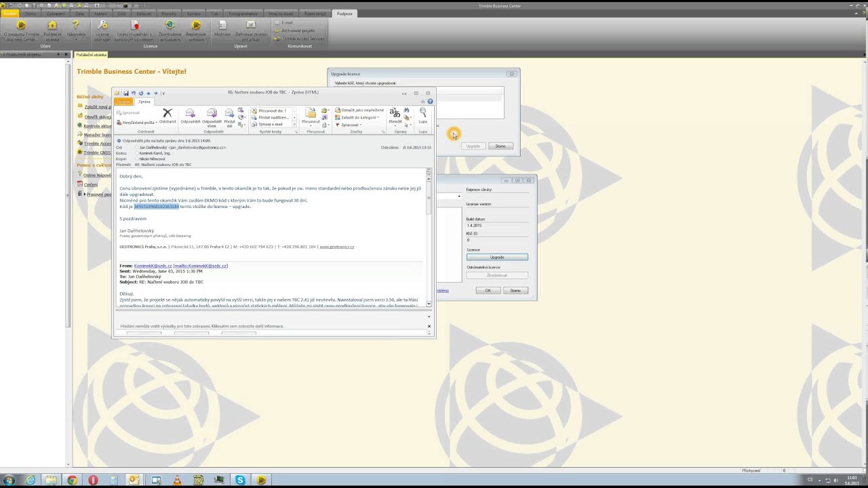Click Trimble GNSS link on start page
This screenshot has width=868, height=488.
97,152
